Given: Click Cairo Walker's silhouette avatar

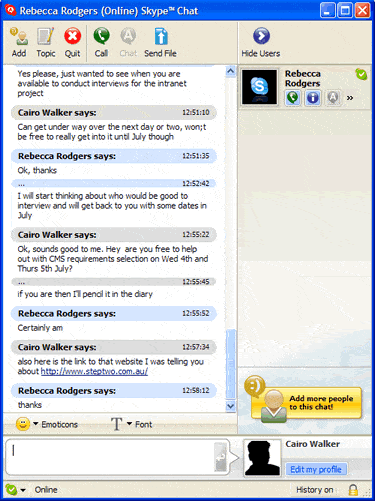Looking at the screenshot, I should (x=262, y=458).
